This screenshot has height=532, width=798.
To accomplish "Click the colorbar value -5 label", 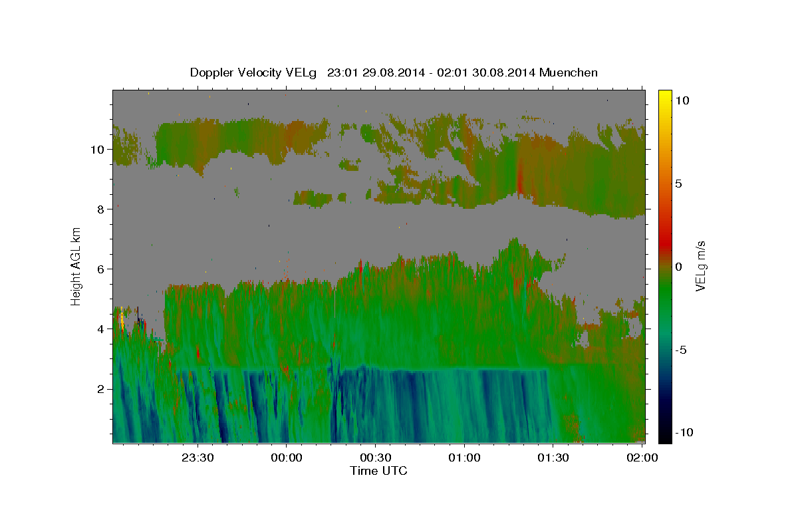I will tap(681, 350).
